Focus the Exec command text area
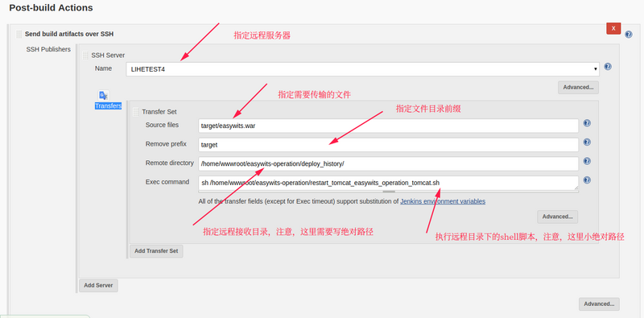The width and height of the screenshot is (644, 318). click(389, 183)
